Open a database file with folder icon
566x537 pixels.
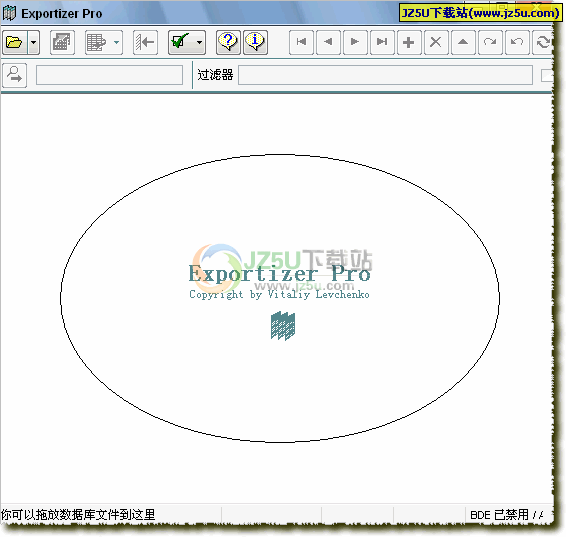pos(14,43)
